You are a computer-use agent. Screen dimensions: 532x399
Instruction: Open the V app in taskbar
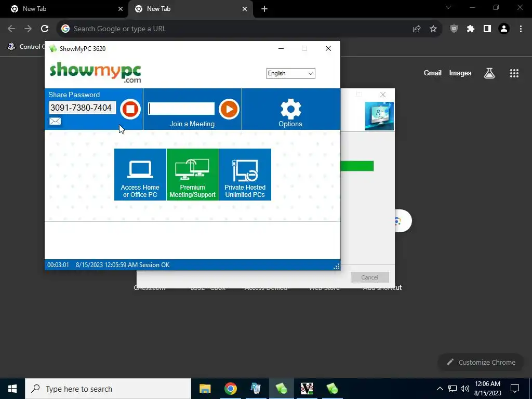point(307,389)
